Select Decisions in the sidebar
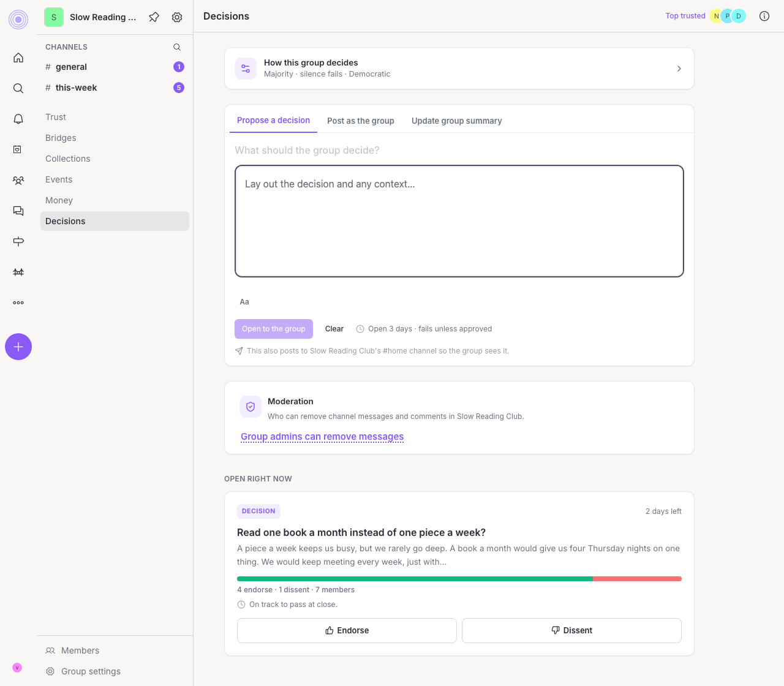The height and width of the screenshot is (686, 784). [115, 221]
